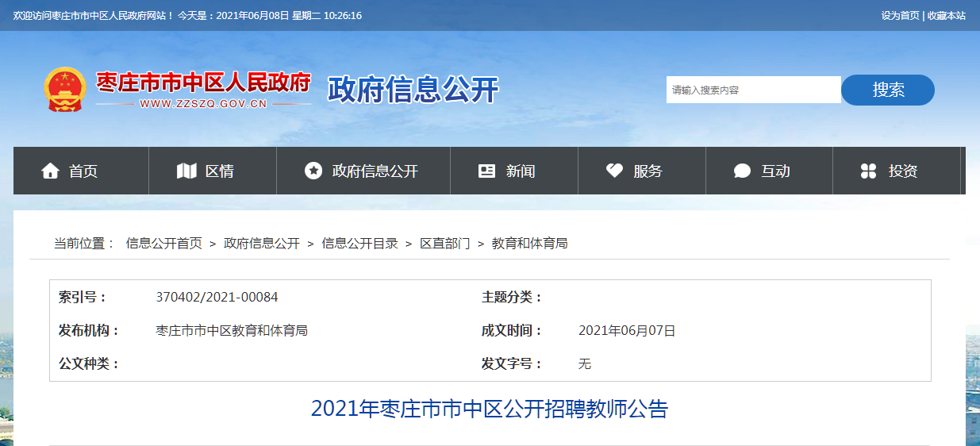Click the 成文时间 label
This screenshot has width=980, height=446.
512,330
